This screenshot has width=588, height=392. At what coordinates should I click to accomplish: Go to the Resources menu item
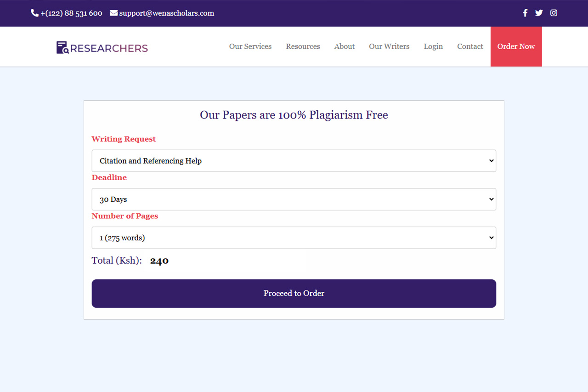pos(303,46)
